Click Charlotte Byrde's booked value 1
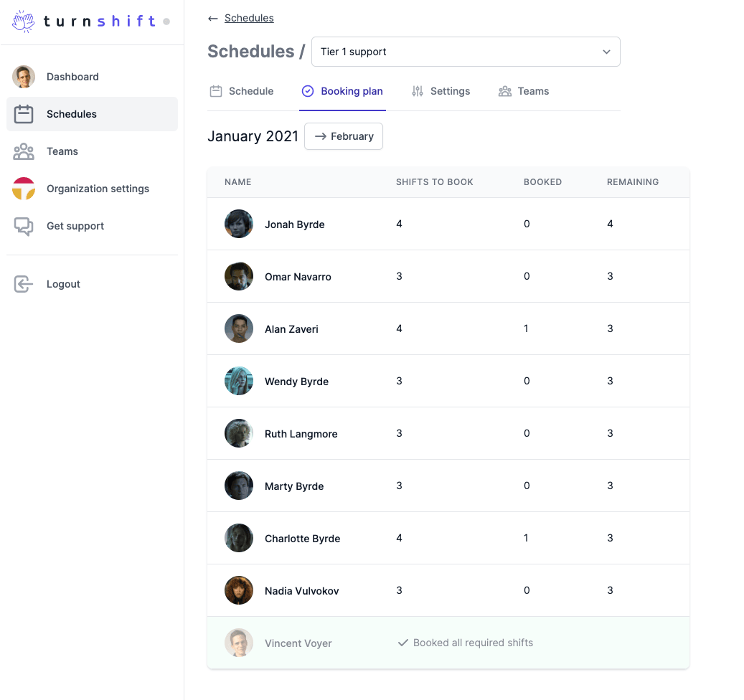Image resolution: width=744 pixels, height=700 pixels. [526, 539]
